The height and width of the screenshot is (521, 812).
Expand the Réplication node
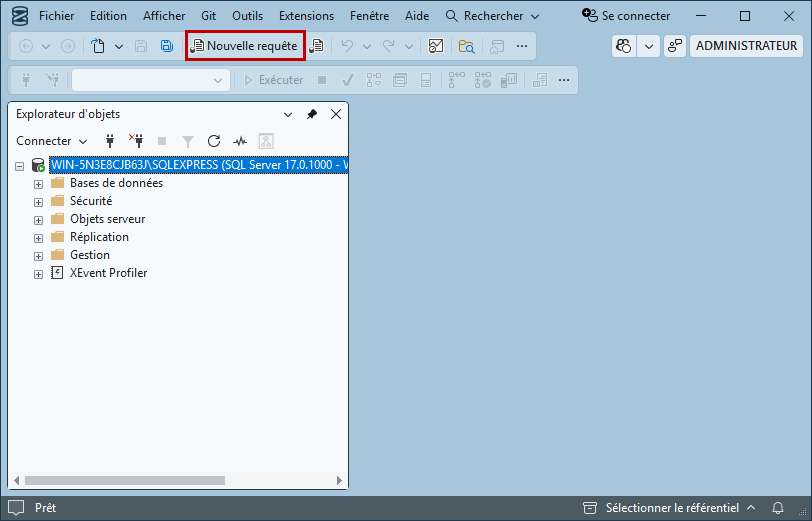pyautogui.click(x=38, y=238)
